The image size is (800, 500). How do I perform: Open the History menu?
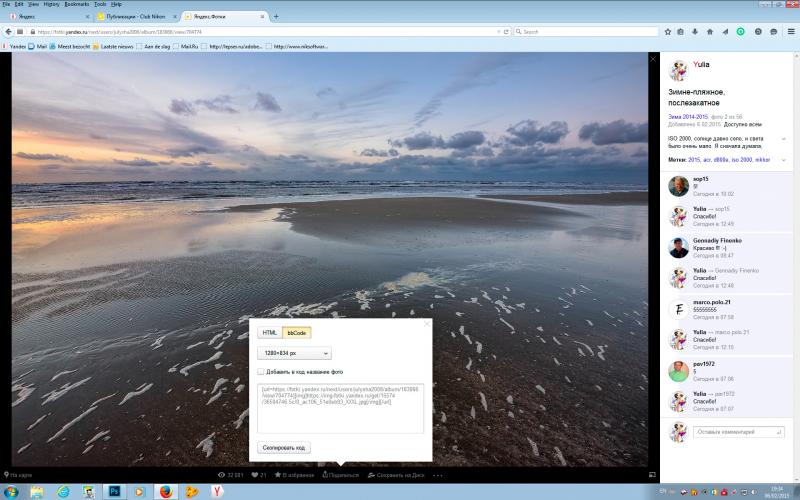pyautogui.click(x=52, y=4)
